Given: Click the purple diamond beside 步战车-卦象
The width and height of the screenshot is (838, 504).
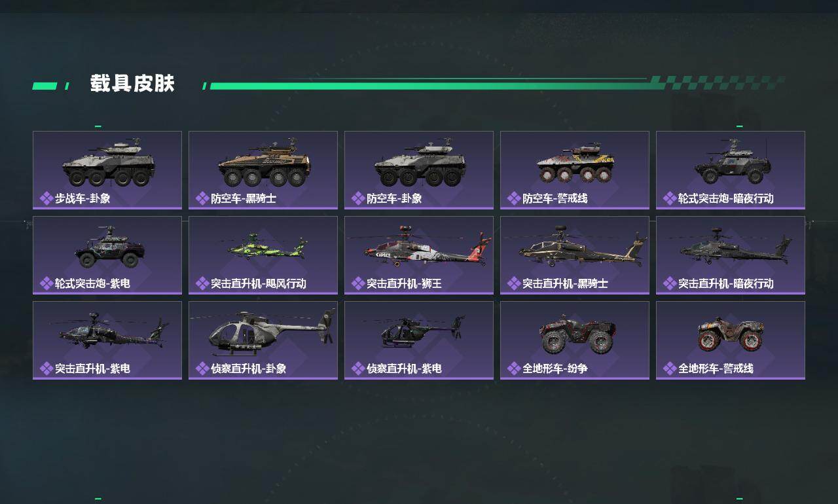Looking at the screenshot, I should click(46, 198).
